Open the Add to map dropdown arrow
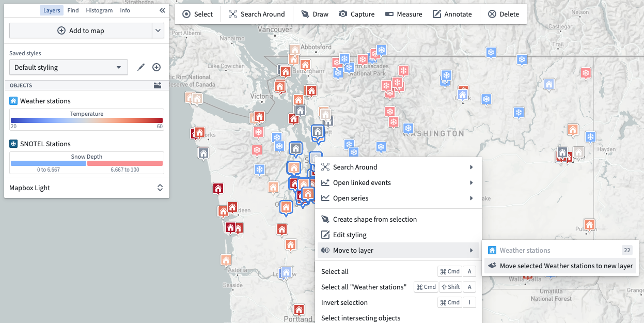This screenshot has height=323, width=644. (158, 30)
